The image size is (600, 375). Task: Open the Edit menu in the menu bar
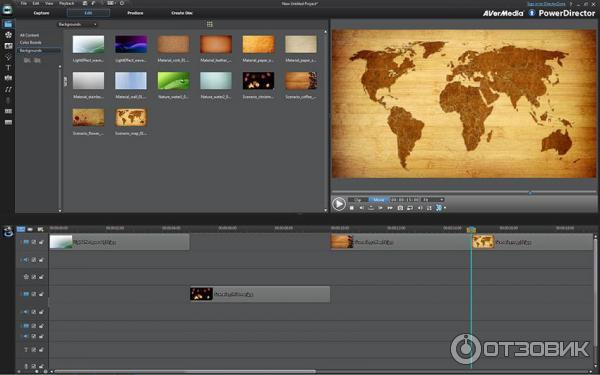click(36, 3)
